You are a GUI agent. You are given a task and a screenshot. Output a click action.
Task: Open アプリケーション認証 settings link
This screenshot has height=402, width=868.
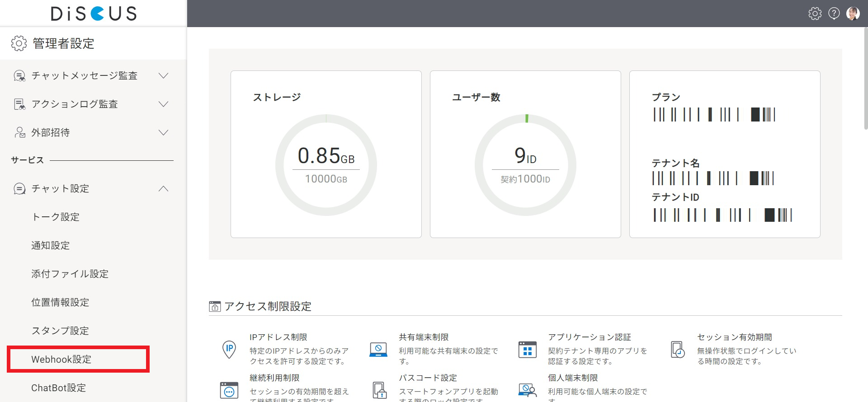pos(590,337)
